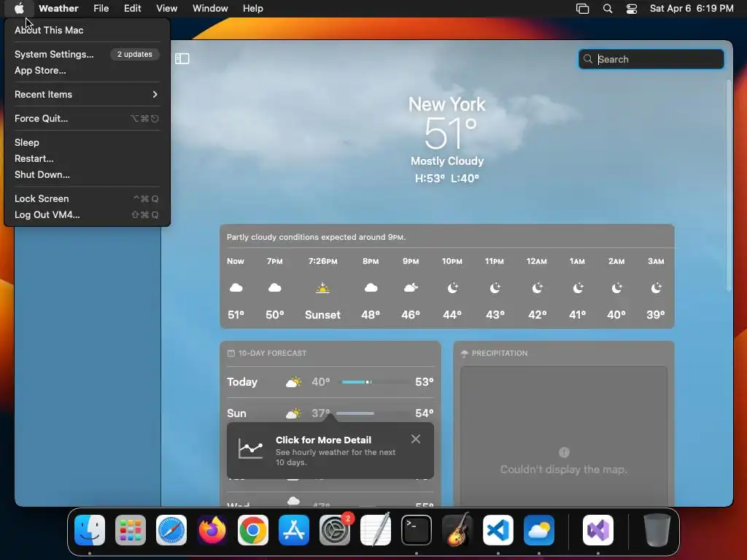Launch Google Chrome from the Dock
The image size is (747, 560).
coord(253,530)
